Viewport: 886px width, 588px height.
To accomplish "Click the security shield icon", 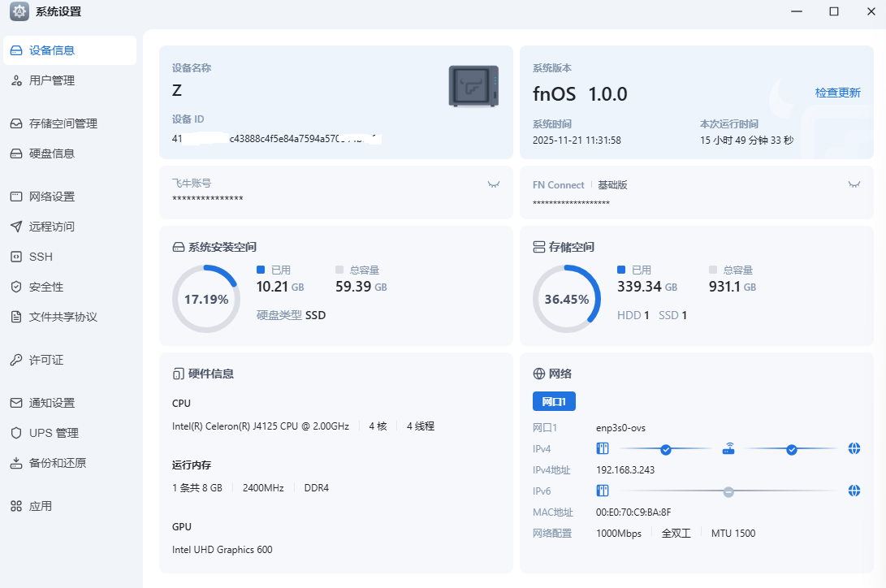I will coord(16,287).
